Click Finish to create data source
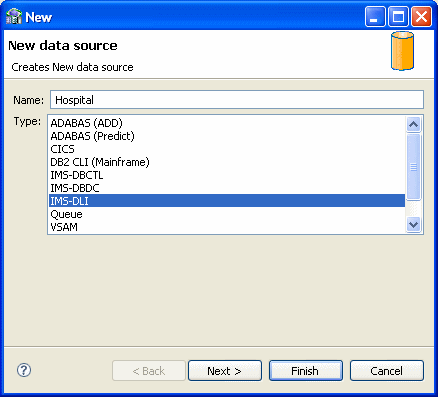The width and height of the screenshot is (438, 397). coord(306,371)
